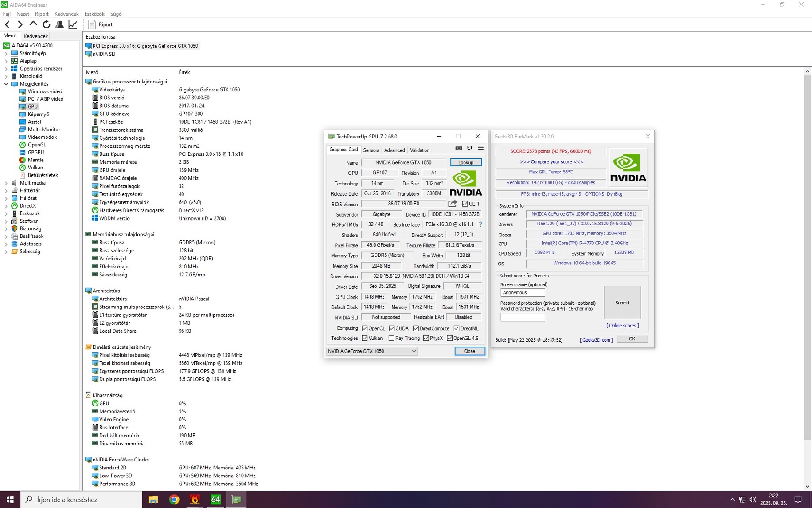Take a GPU-Z screenshot with camera icon
The width and height of the screenshot is (812, 508).
point(459,148)
